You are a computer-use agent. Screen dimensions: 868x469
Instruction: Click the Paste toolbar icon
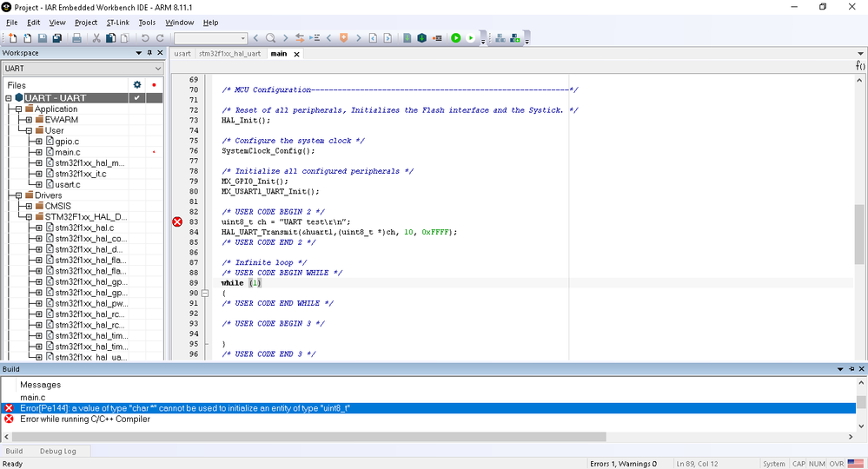(x=125, y=38)
